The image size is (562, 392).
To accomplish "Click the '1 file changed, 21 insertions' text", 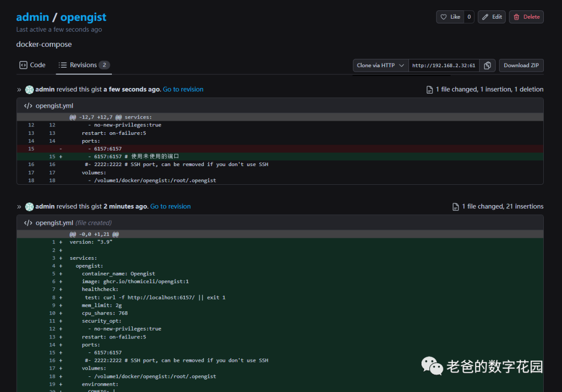I will (503, 207).
